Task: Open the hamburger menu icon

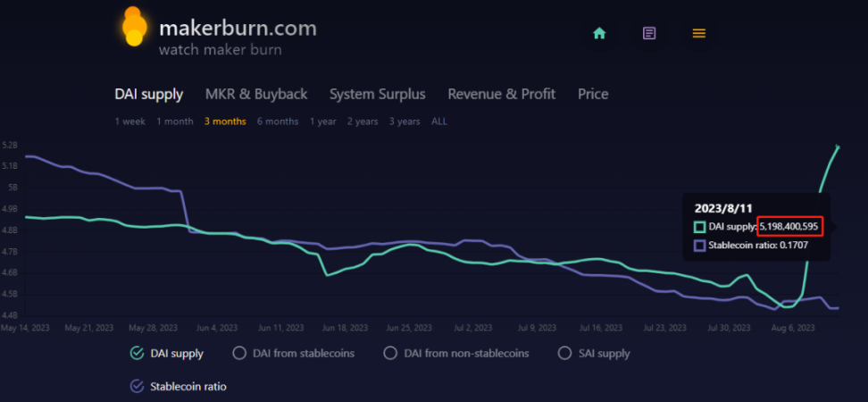Action: (x=699, y=33)
